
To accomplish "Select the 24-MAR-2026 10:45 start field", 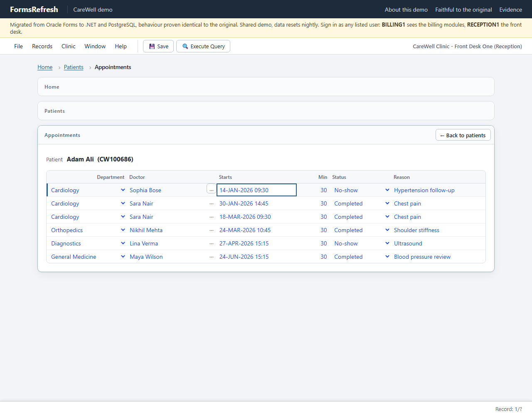I will (256, 230).
